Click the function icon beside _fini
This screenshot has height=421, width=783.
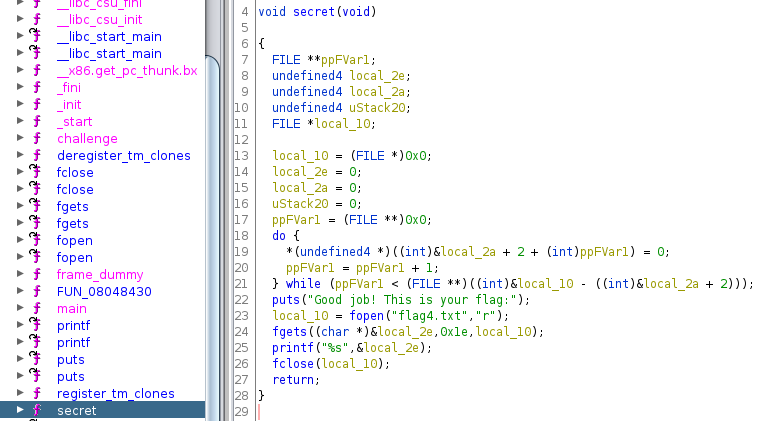point(37,87)
